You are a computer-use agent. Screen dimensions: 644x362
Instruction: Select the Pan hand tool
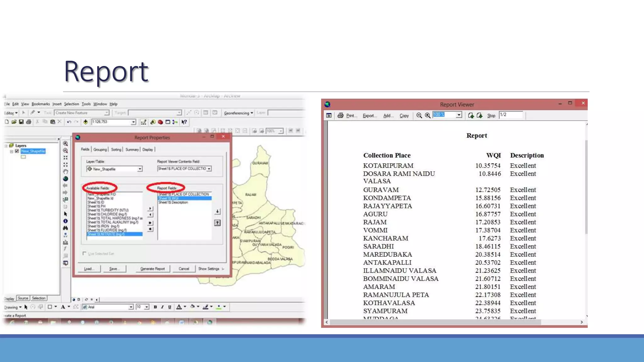tap(65, 172)
